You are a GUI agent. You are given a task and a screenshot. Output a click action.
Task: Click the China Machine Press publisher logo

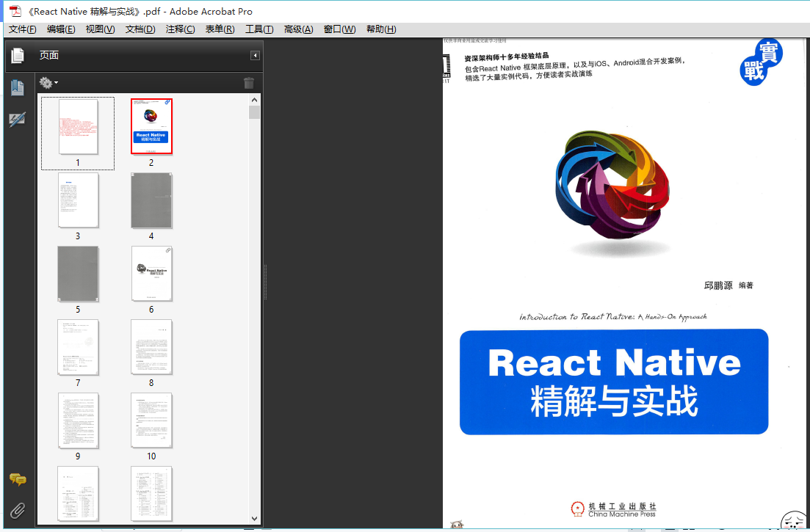point(613,510)
